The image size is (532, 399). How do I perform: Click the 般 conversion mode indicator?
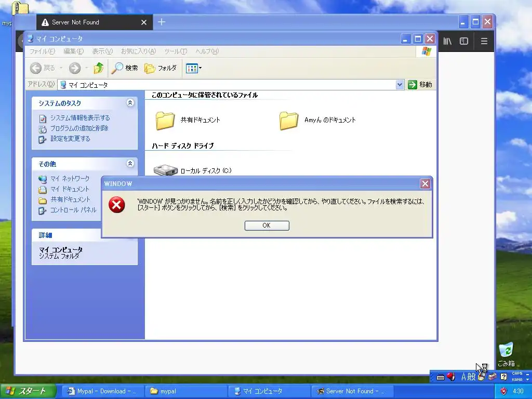tap(472, 377)
